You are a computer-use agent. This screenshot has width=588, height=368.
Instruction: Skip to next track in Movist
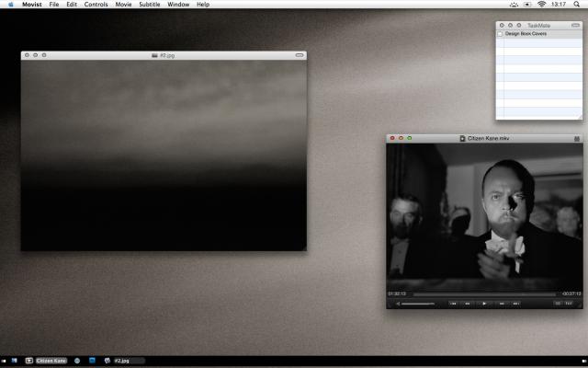[x=516, y=303]
